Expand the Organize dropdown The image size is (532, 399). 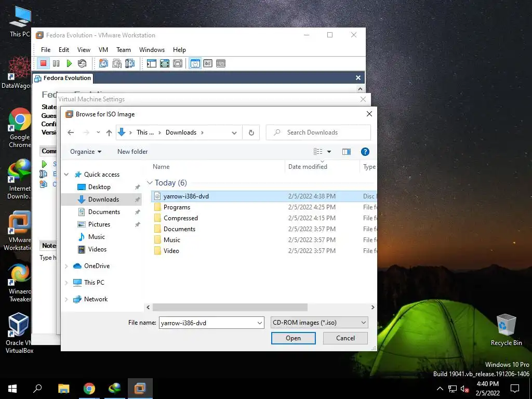[x=86, y=152]
